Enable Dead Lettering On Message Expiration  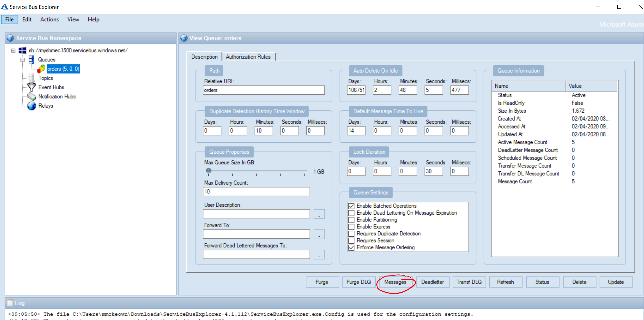coord(351,213)
